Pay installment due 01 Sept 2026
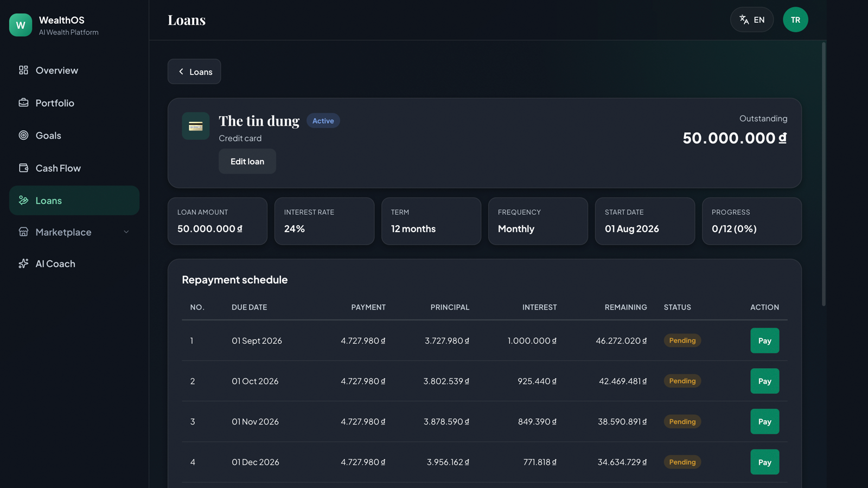This screenshot has width=868, height=488. point(764,341)
